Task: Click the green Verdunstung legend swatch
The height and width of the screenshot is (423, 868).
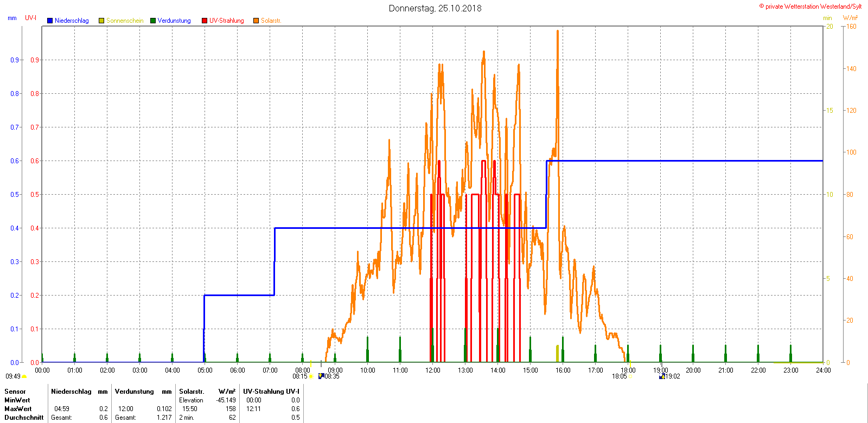Action: [x=153, y=21]
